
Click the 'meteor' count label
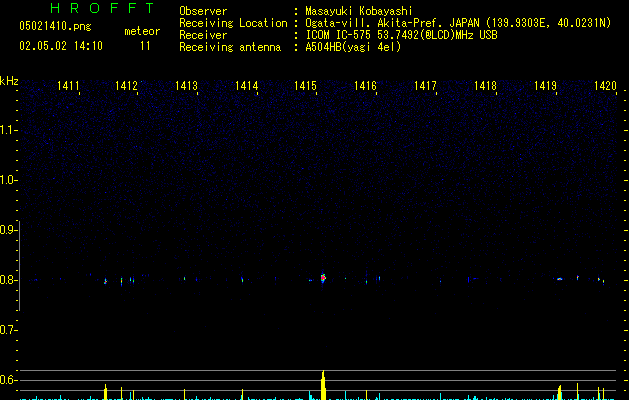click(x=142, y=31)
